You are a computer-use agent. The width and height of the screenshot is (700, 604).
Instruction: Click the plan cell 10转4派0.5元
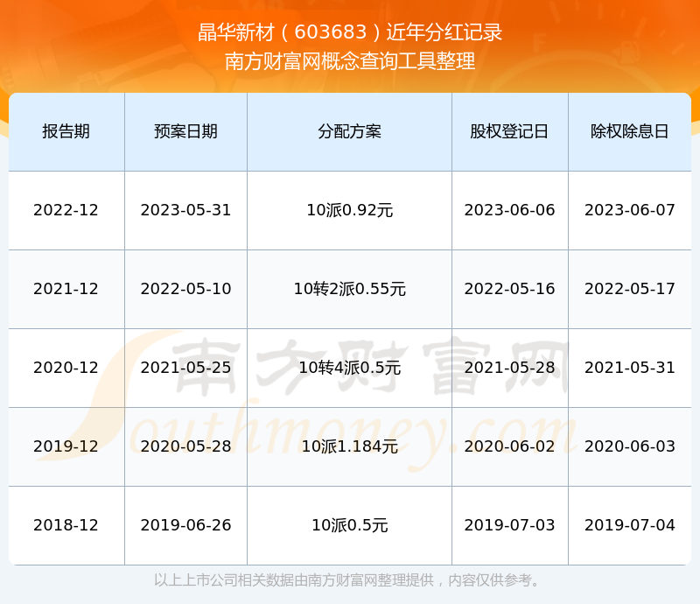(349, 368)
